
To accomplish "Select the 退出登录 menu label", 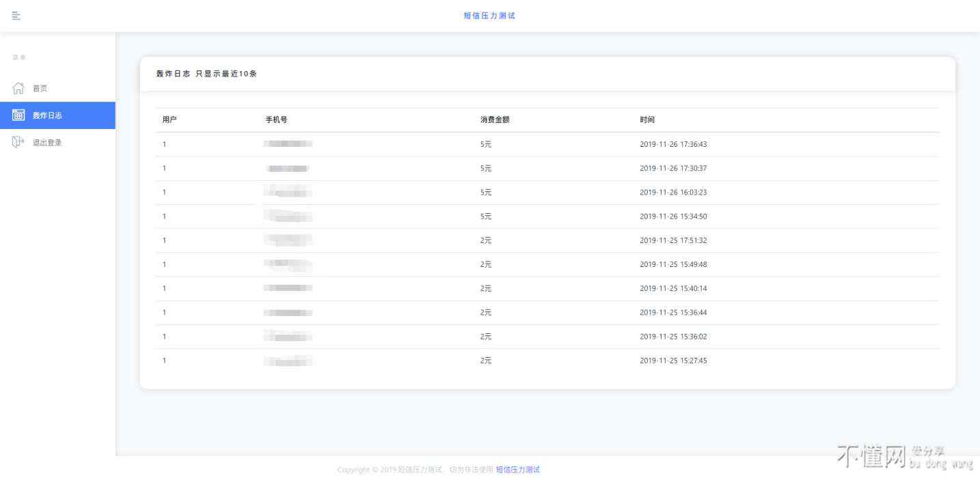I will tap(47, 143).
